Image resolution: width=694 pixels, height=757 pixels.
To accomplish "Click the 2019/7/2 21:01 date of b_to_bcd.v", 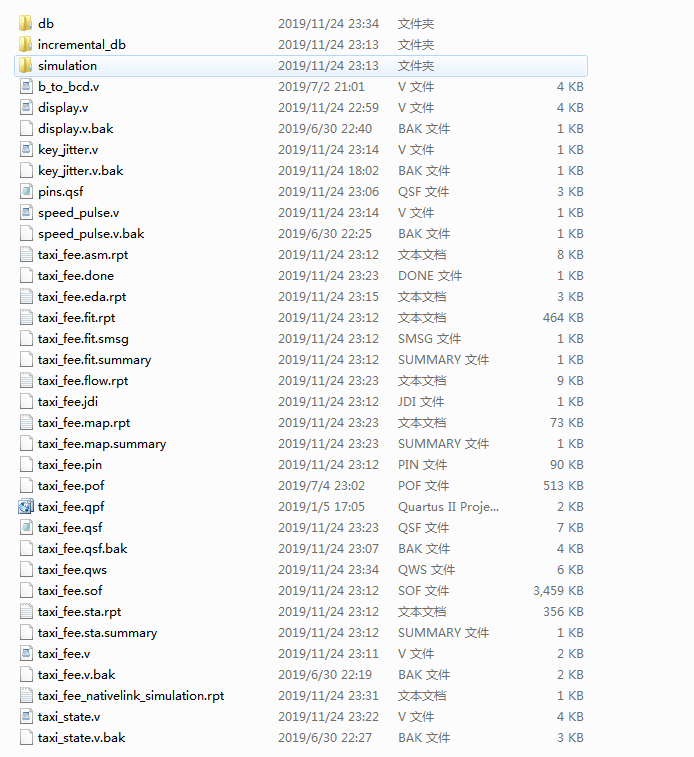I will [x=321, y=86].
